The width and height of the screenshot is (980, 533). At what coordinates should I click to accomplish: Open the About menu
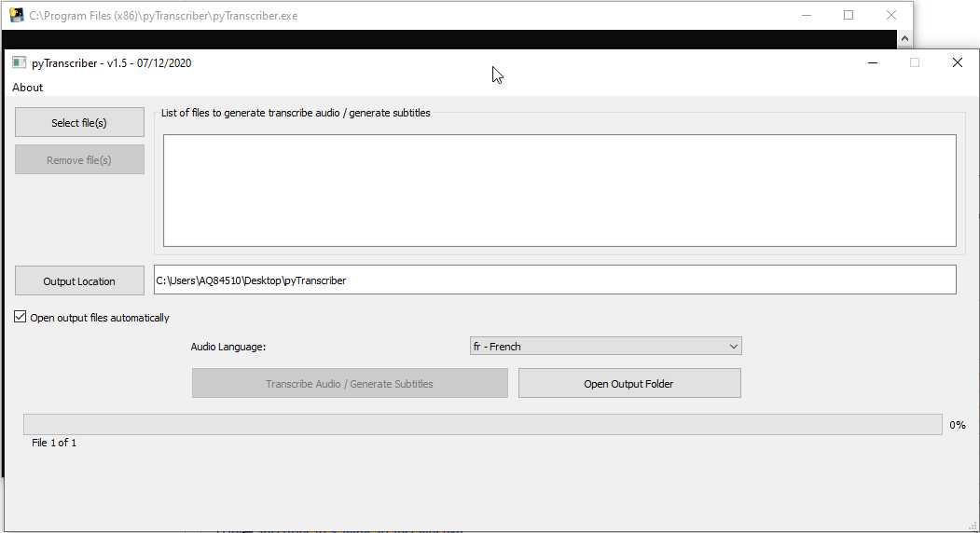pos(27,88)
